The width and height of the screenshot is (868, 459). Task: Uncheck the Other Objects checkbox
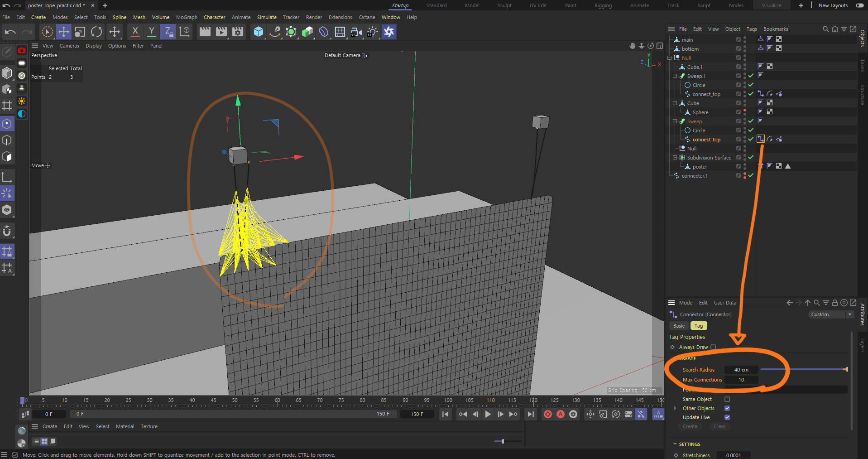(x=727, y=408)
